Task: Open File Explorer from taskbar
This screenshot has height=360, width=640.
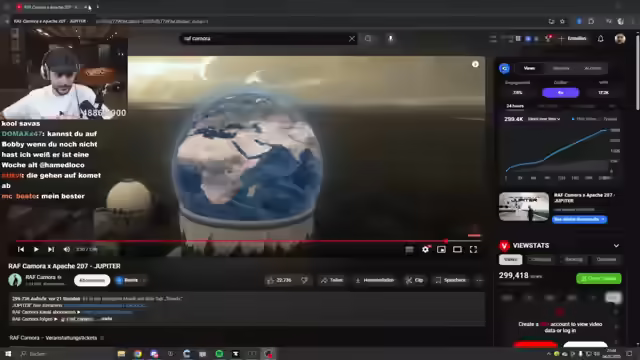Action: click(x=121, y=354)
